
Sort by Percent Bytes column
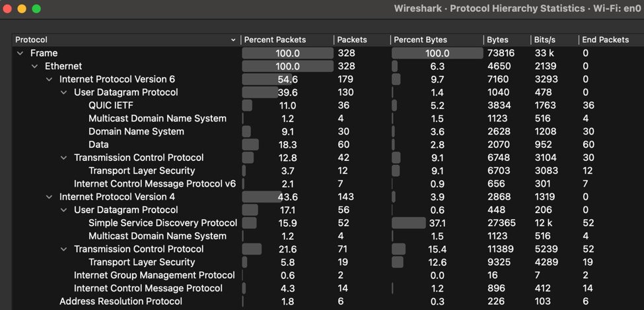pyautogui.click(x=437, y=40)
